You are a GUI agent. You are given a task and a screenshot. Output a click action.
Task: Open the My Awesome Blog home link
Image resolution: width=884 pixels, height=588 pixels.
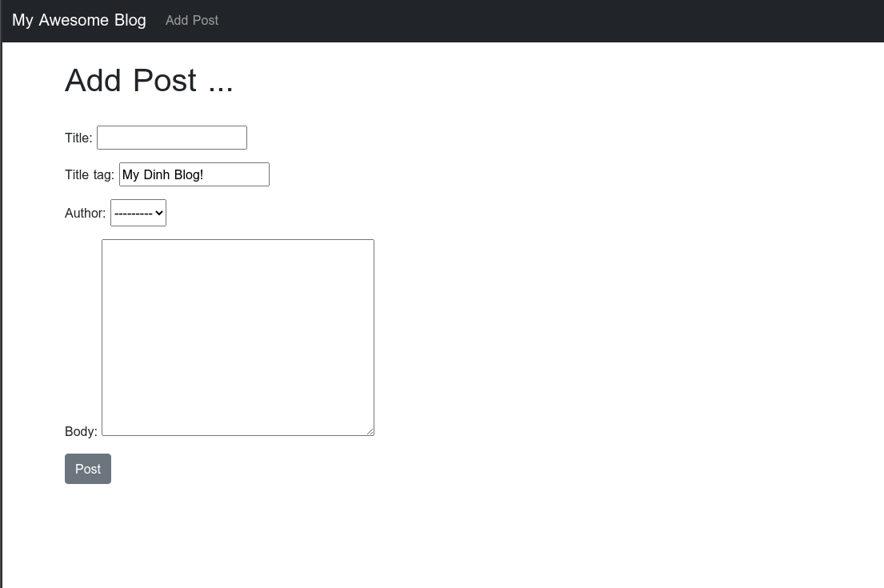[79, 20]
